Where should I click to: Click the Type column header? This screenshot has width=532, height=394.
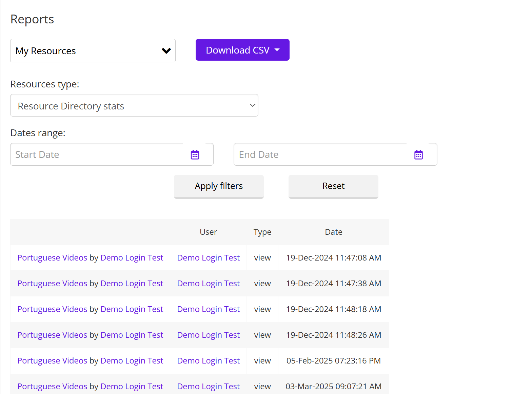click(262, 232)
